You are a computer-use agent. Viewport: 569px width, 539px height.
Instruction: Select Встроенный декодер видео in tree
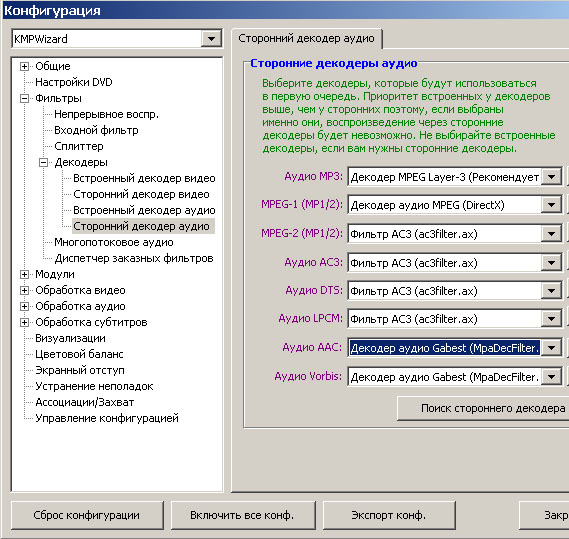coord(144,178)
